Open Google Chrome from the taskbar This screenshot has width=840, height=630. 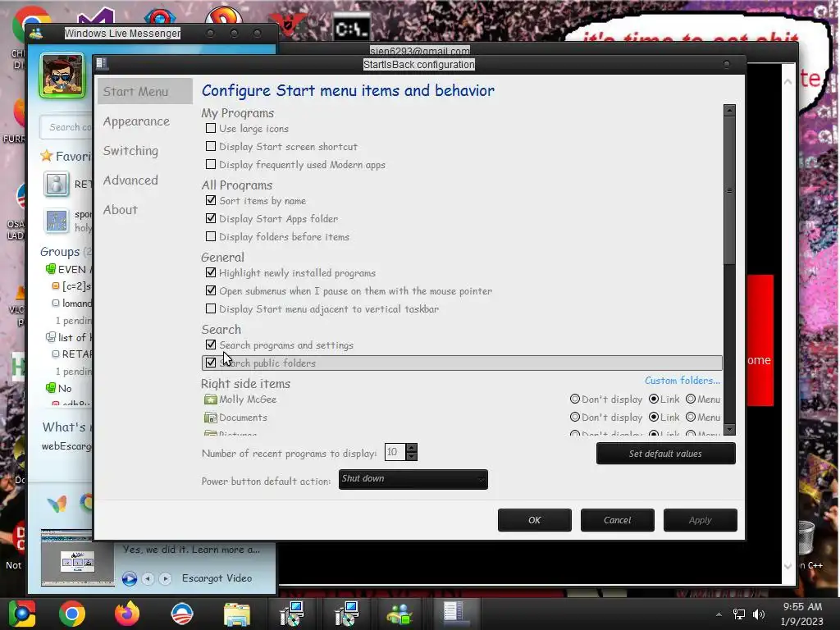pyautogui.click(x=72, y=614)
